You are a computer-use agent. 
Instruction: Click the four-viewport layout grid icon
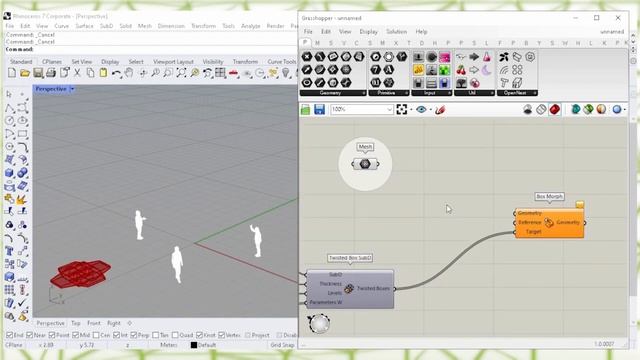tap(220, 73)
